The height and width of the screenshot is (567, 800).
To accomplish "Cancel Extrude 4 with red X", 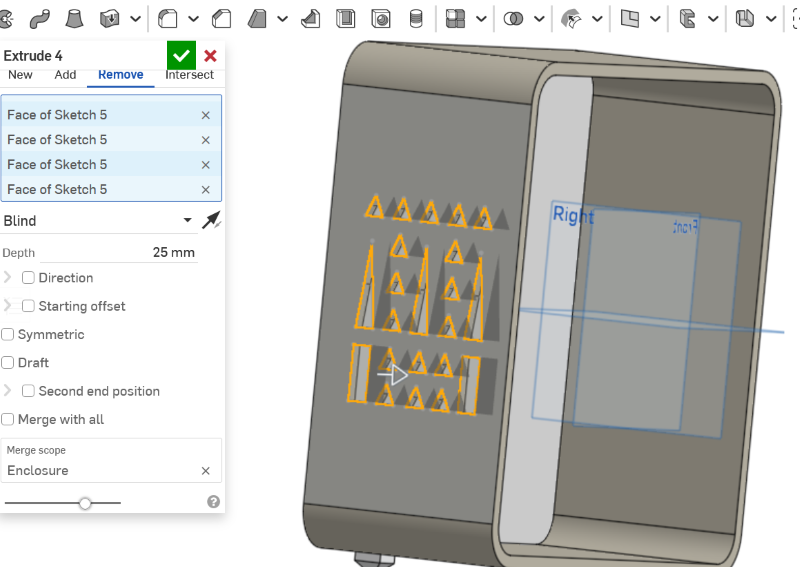I will coord(210,56).
